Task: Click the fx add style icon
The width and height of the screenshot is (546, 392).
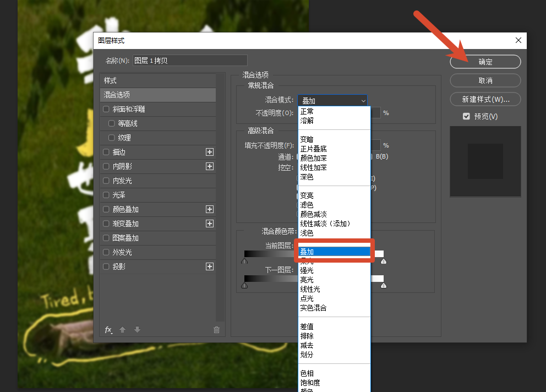Action: (108, 330)
